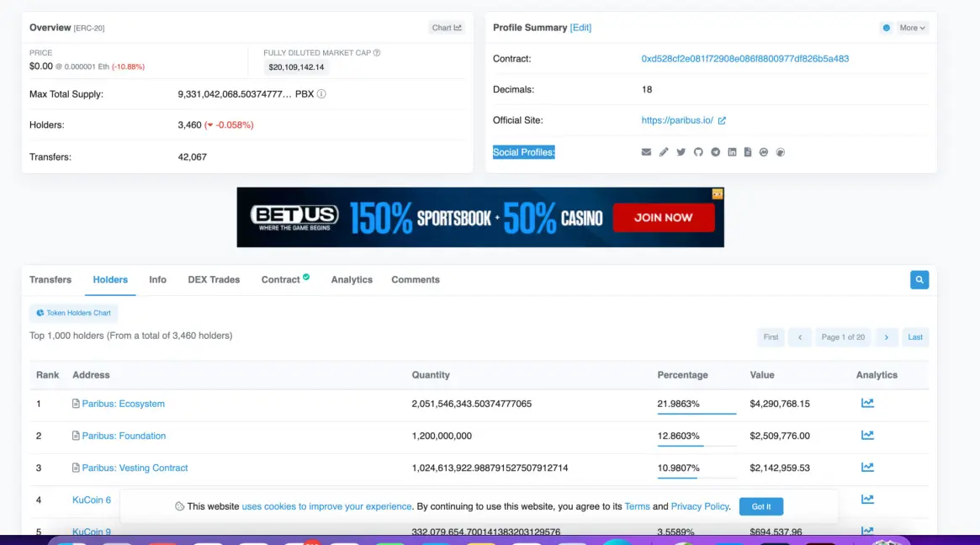Open analytics chart for Paribus: Ecosystem row
This screenshot has width=980, height=545.
(x=867, y=403)
